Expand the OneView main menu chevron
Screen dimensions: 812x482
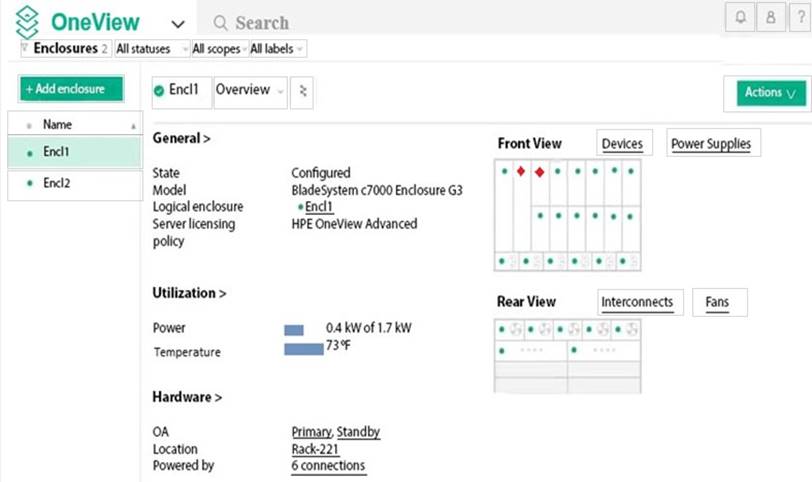click(178, 24)
